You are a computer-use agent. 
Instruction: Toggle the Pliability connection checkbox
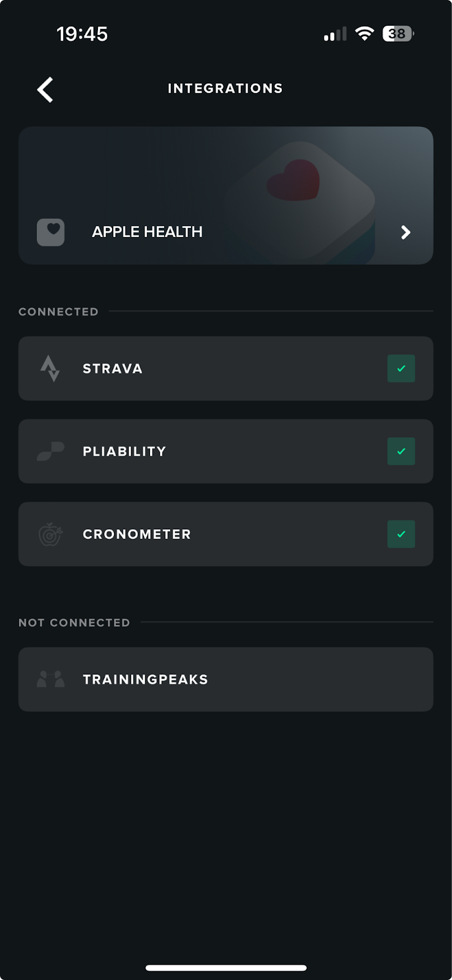click(x=401, y=451)
